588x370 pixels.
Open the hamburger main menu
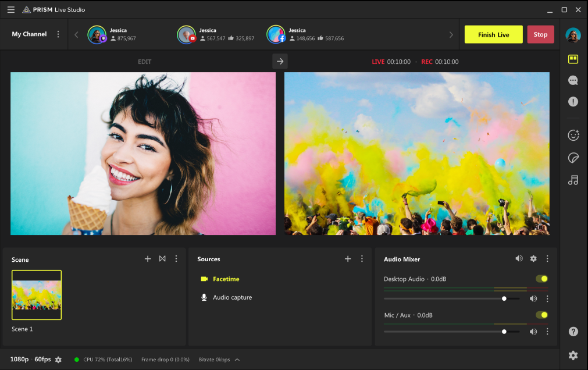tap(11, 9)
